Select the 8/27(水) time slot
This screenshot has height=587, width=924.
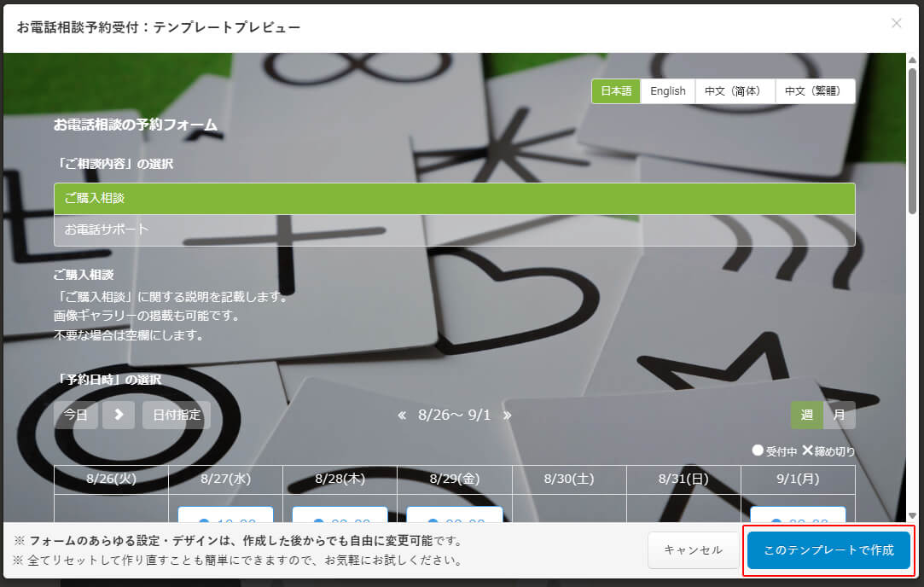[x=225, y=515]
